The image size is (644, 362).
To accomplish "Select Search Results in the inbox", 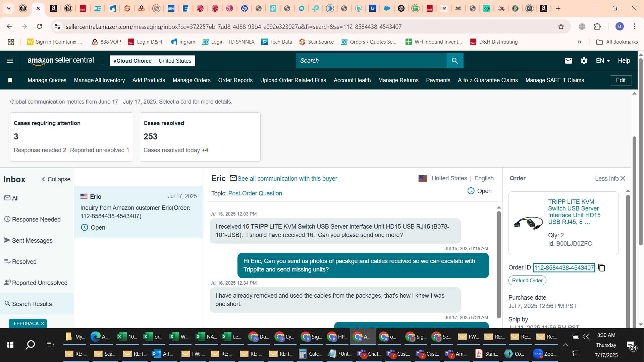I will [x=37, y=304].
